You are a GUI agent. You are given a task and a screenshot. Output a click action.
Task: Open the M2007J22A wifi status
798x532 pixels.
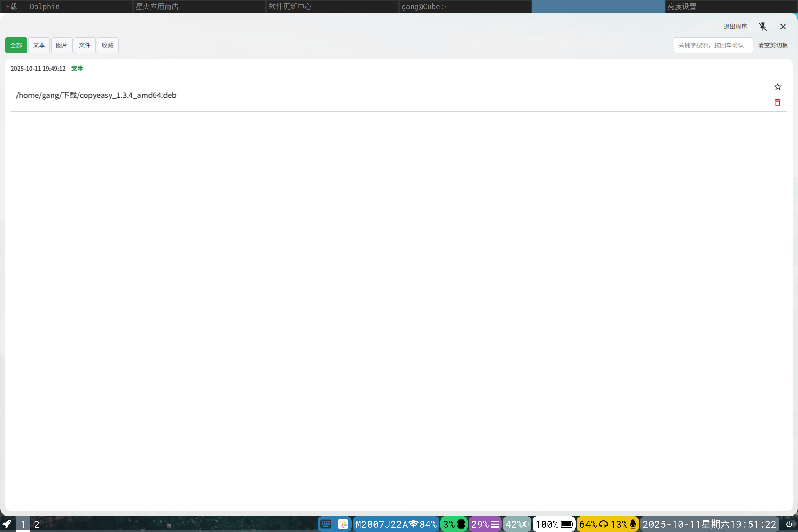point(396,524)
